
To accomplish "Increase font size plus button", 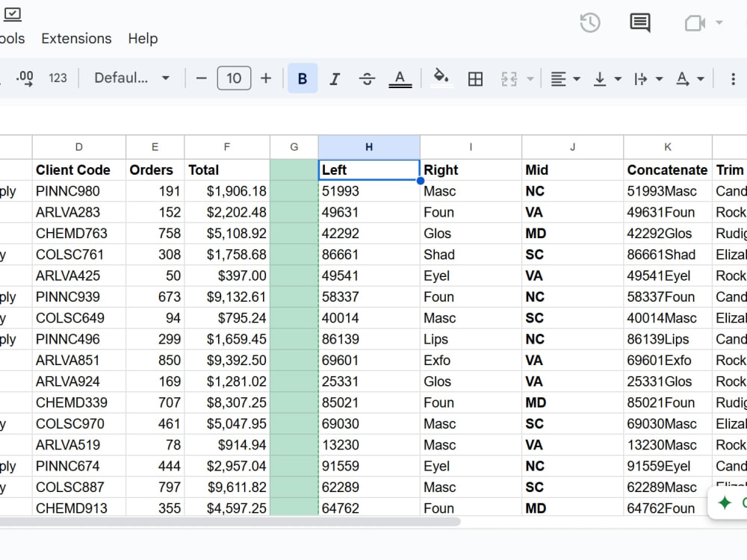I will click(x=266, y=78).
